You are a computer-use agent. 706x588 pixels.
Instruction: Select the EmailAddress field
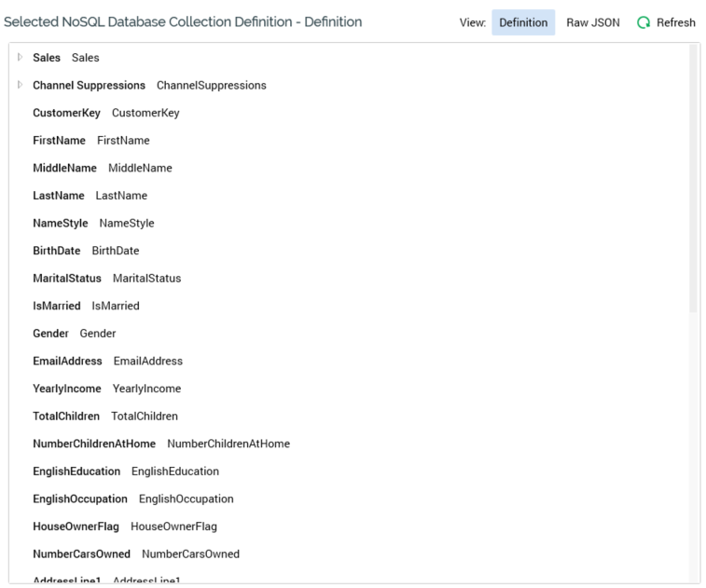tap(67, 361)
